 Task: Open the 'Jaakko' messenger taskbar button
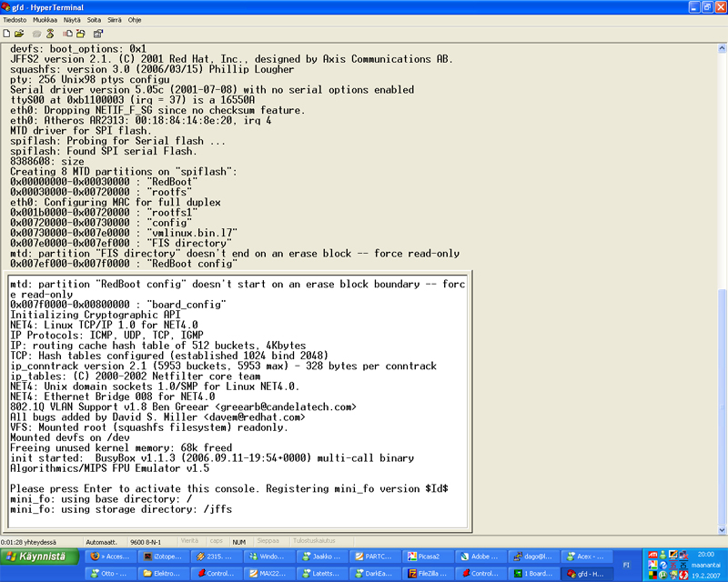coord(324,556)
